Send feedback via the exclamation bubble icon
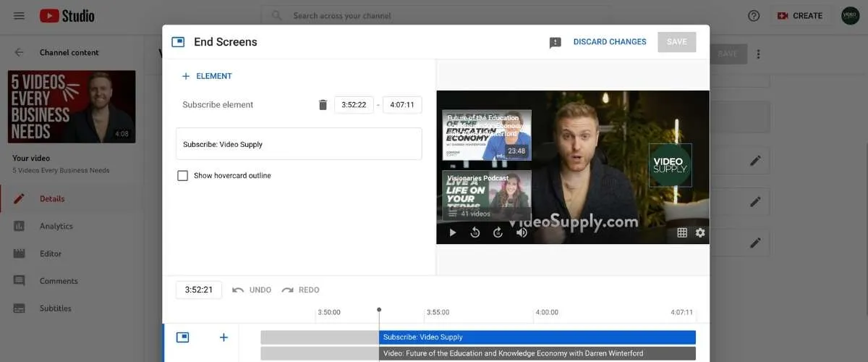 [556, 43]
